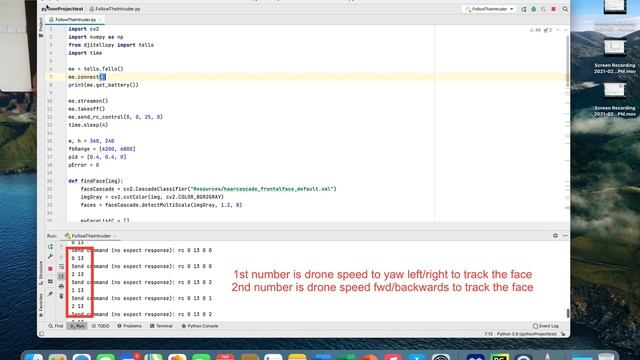Stop the program via the top-toolbar red square
This screenshot has width=640, height=360.
553,9
